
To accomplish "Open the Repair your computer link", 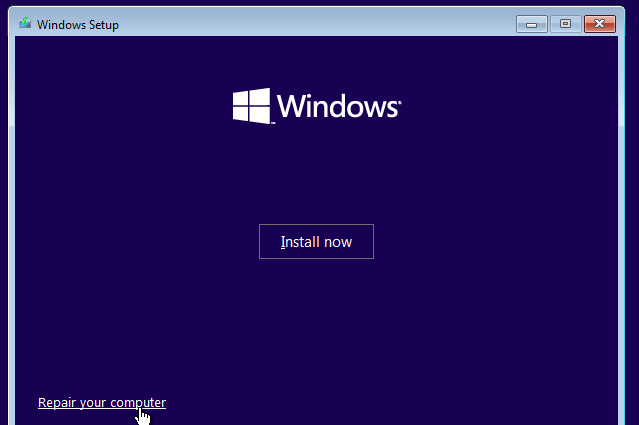I will point(102,403).
